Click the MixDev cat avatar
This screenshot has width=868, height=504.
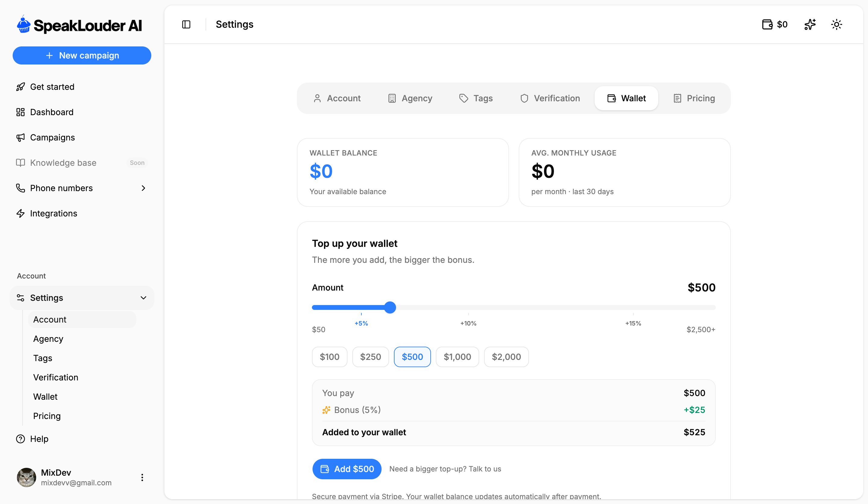(x=27, y=477)
